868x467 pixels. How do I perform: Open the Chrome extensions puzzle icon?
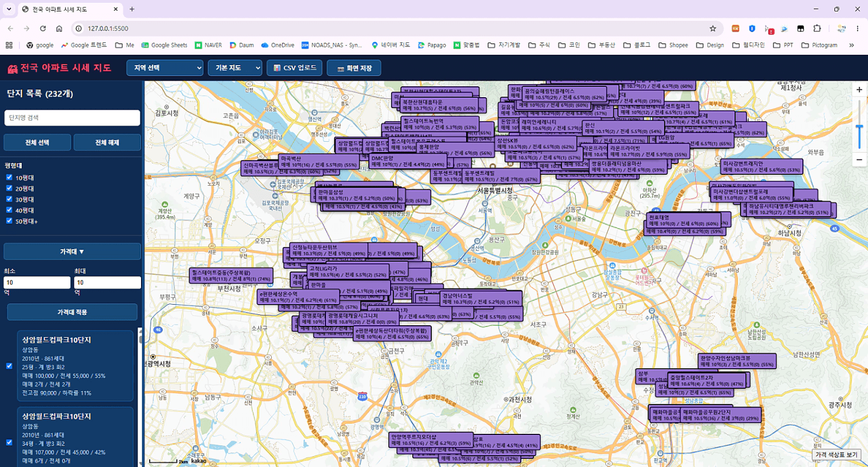tap(817, 29)
